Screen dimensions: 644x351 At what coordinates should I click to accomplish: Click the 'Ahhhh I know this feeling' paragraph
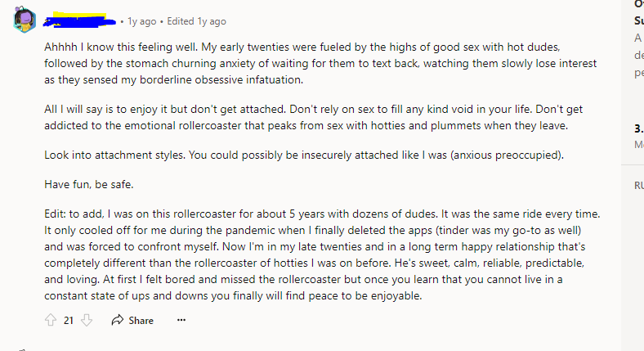pyautogui.click(x=320, y=63)
